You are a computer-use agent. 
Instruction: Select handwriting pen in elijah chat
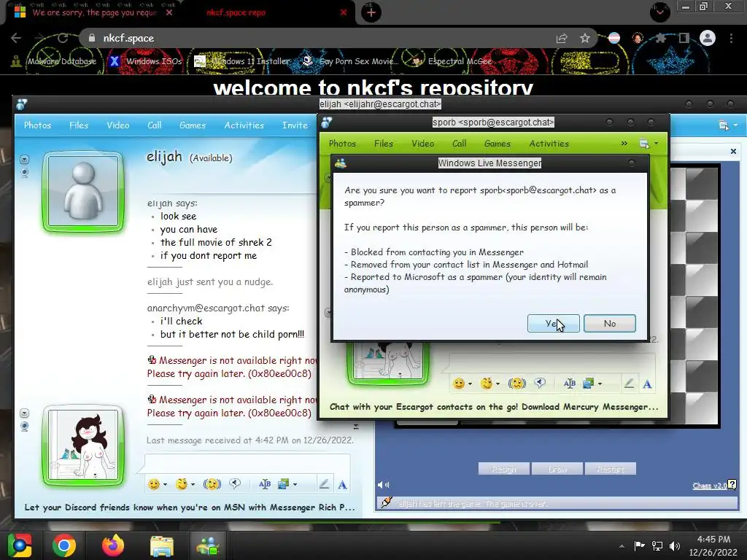coord(324,484)
